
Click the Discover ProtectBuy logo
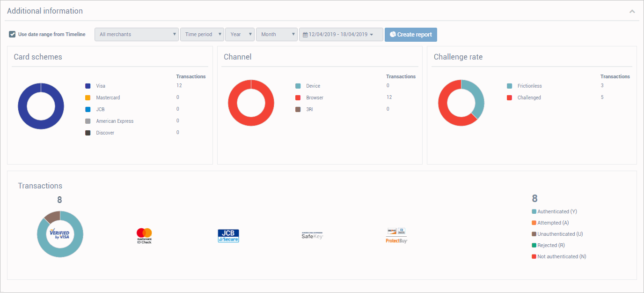[396, 235]
